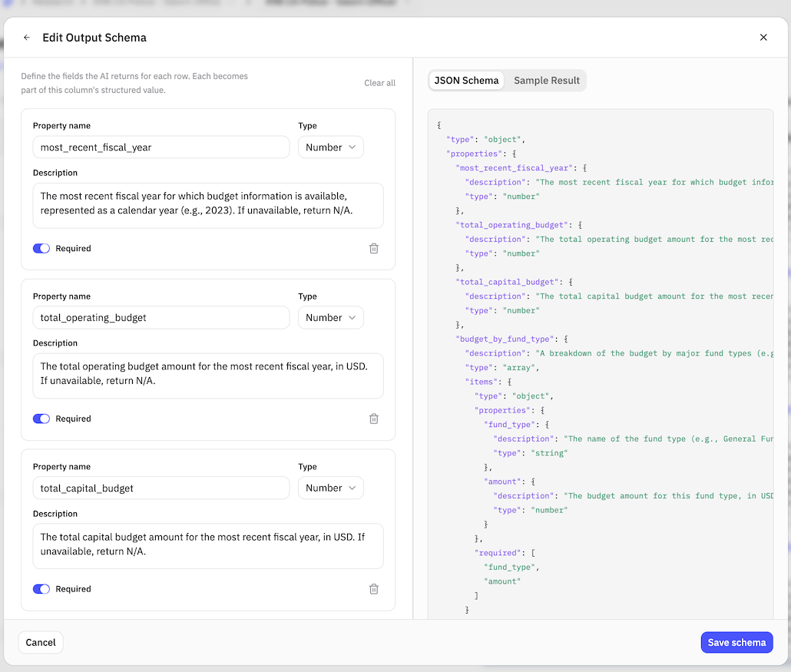Toggle Required for total_capital_budget

click(41, 589)
